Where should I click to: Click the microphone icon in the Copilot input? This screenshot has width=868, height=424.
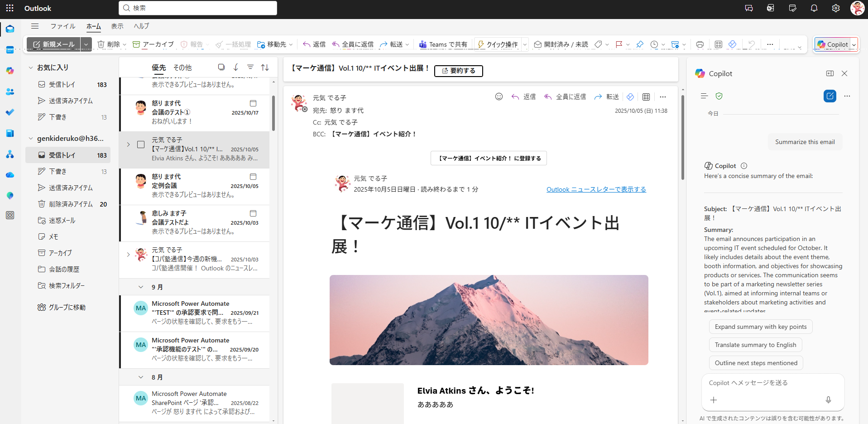click(x=828, y=400)
